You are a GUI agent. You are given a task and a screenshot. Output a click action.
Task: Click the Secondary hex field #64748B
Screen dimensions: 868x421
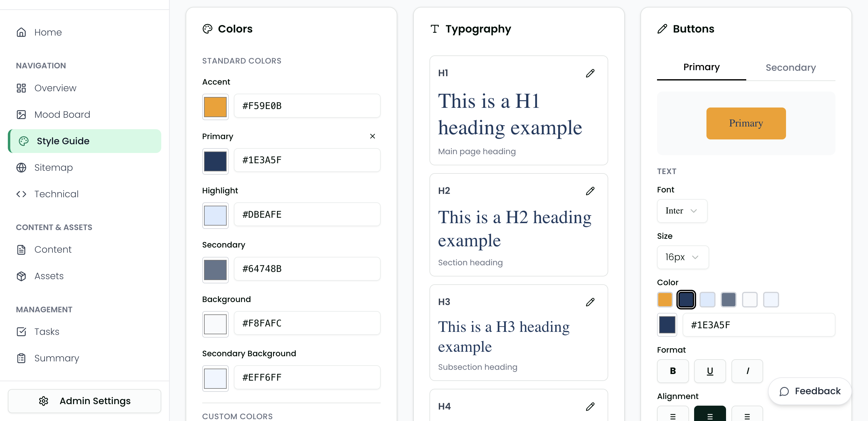tap(307, 269)
